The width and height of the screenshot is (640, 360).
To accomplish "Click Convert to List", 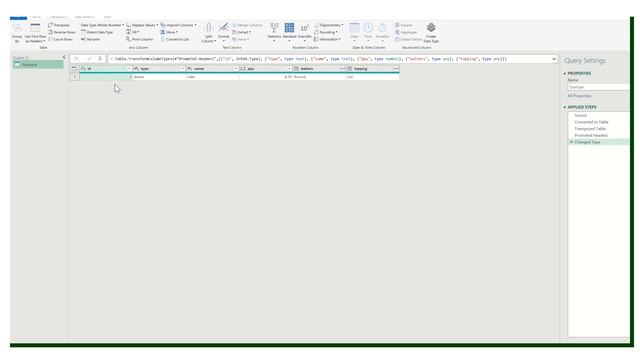I will [175, 39].
